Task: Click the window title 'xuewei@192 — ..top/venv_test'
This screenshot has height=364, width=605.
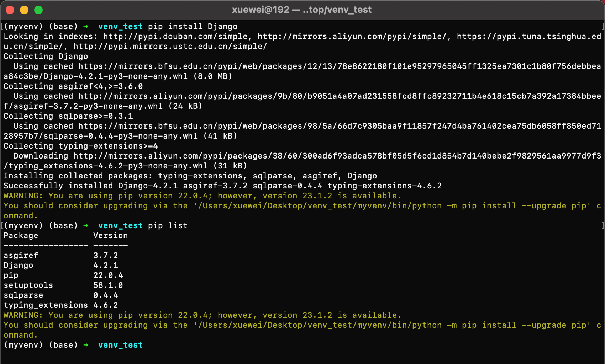Action: click(302, 10)
